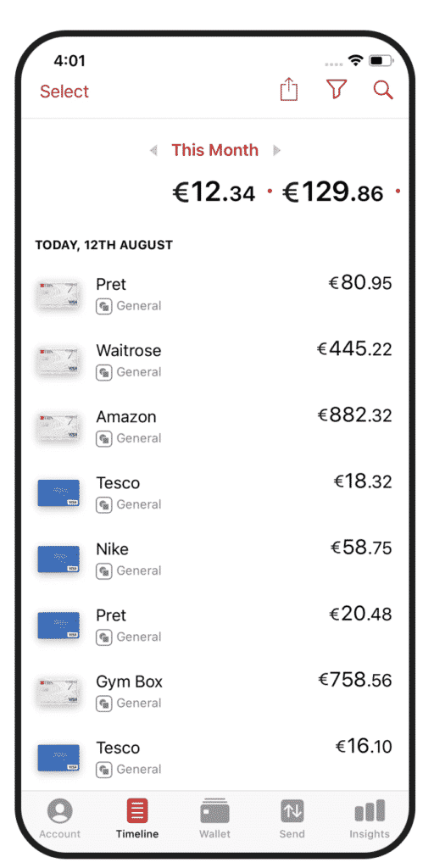Go to next month with right arrow

click(277, 150)
